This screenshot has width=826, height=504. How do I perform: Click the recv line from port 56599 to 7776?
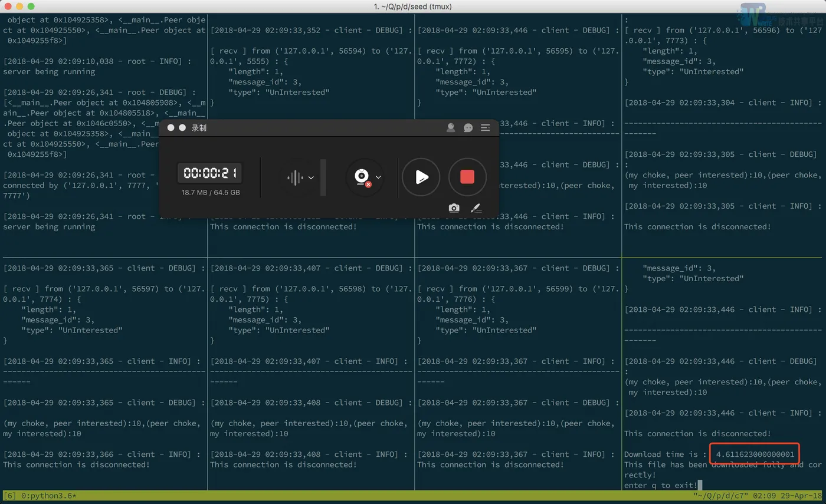[x=518, y=289]
